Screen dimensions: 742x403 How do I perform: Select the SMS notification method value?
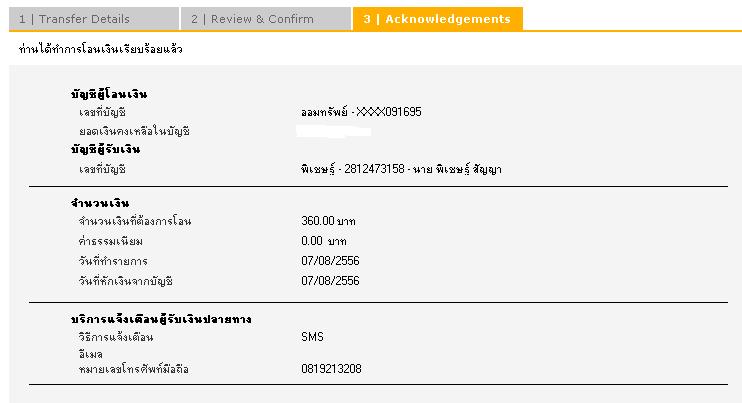(312, 337)
